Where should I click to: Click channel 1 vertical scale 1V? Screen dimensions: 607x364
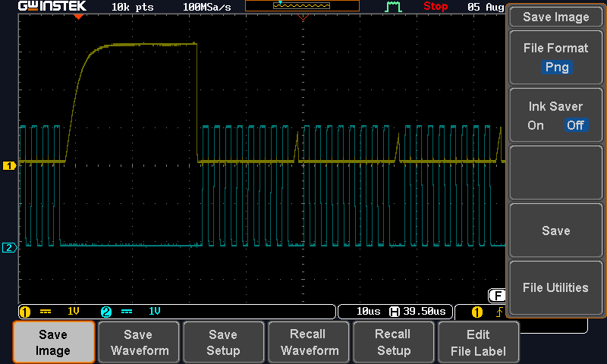coord(74,312)
